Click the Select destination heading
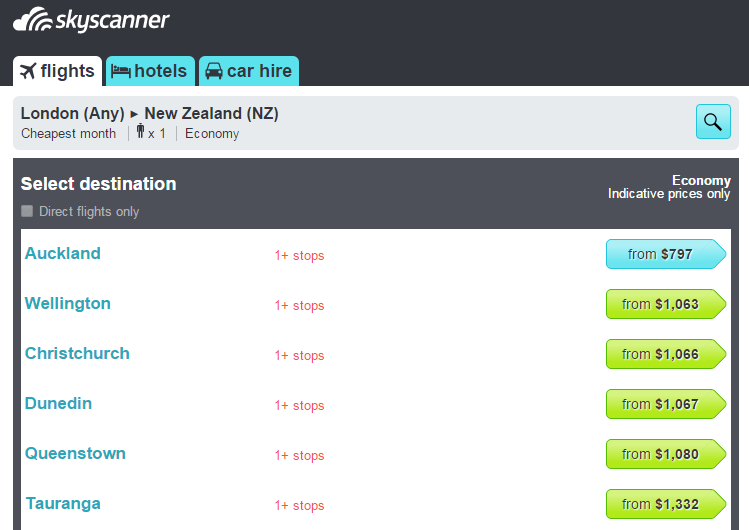This screenshot has width=749, height=530. coord(98,184)
